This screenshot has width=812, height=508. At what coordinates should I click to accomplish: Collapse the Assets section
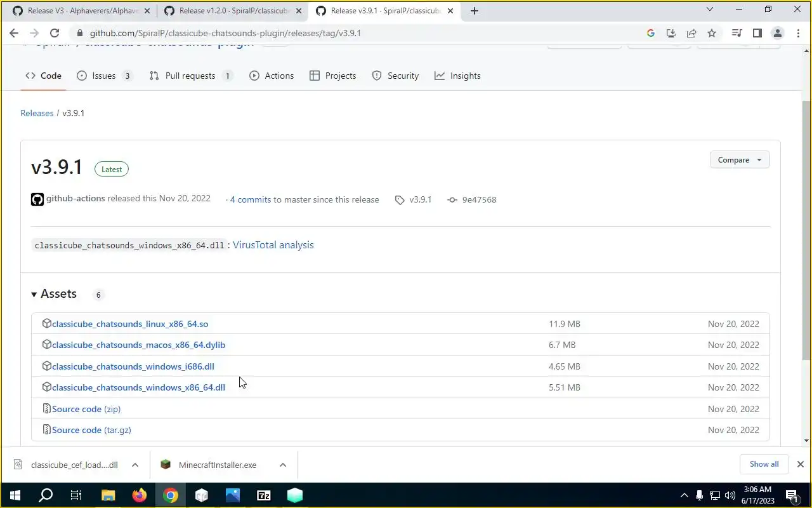(x=54, y=294)
